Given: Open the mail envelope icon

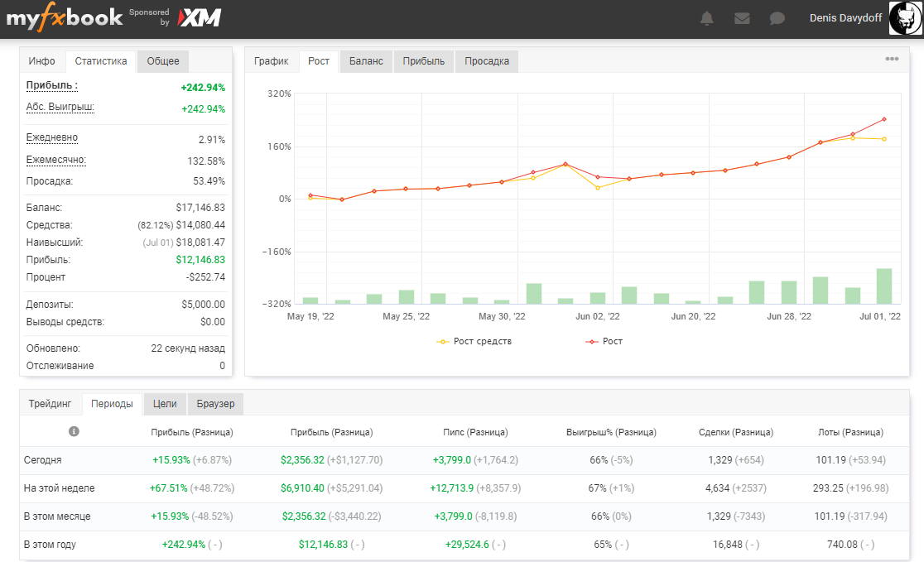Looking at the screenshot, I should coord(742,18).
